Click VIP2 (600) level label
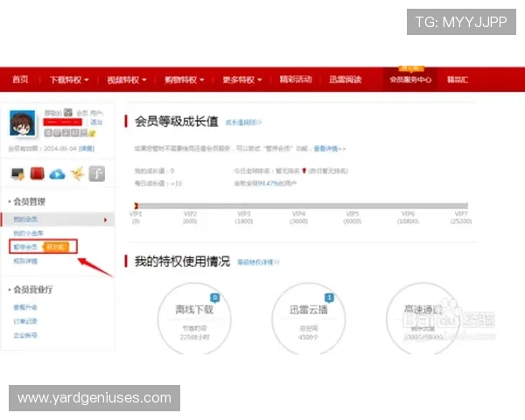 click(190, 217)
